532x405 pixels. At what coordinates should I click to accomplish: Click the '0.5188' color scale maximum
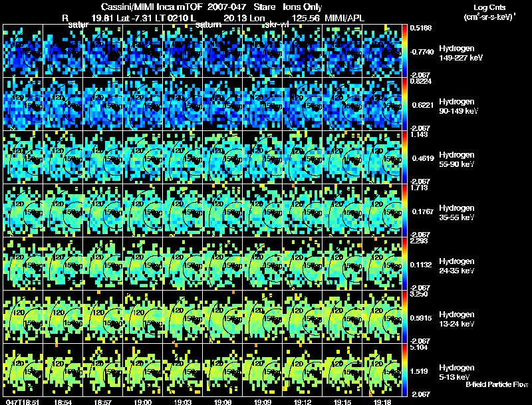[x=421, y=28]
